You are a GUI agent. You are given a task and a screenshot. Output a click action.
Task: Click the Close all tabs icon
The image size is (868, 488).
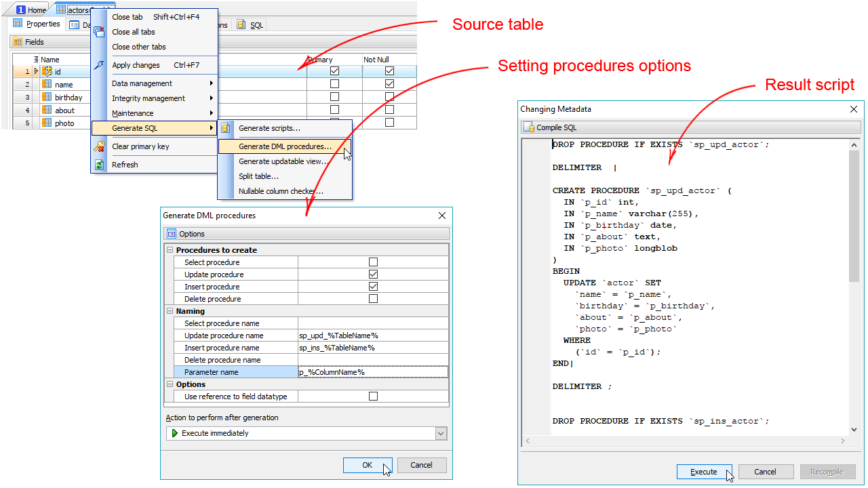99,32
